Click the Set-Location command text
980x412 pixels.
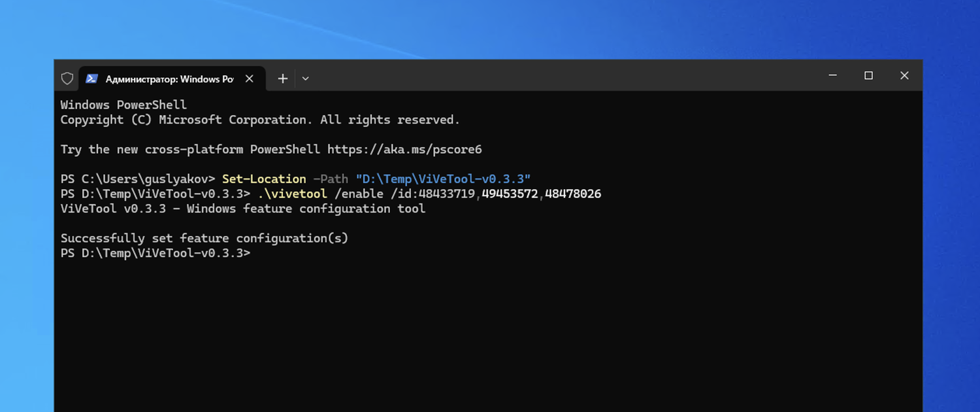264,179
